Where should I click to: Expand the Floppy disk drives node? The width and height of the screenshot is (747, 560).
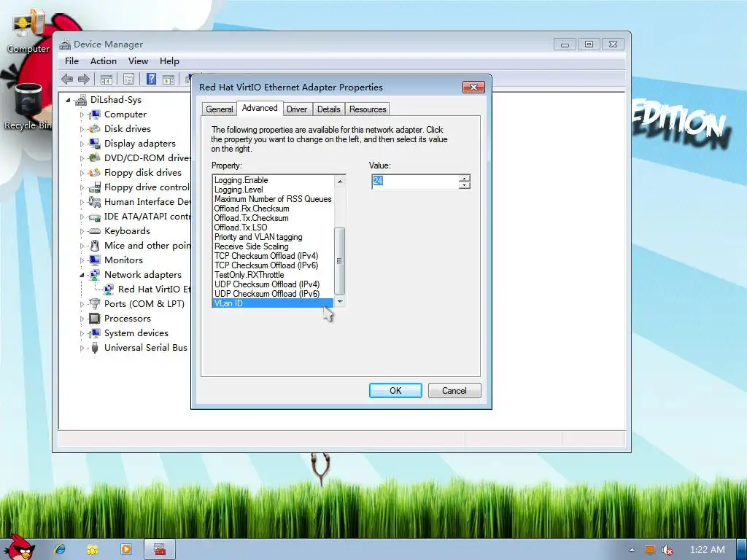(x=82, y=173)
